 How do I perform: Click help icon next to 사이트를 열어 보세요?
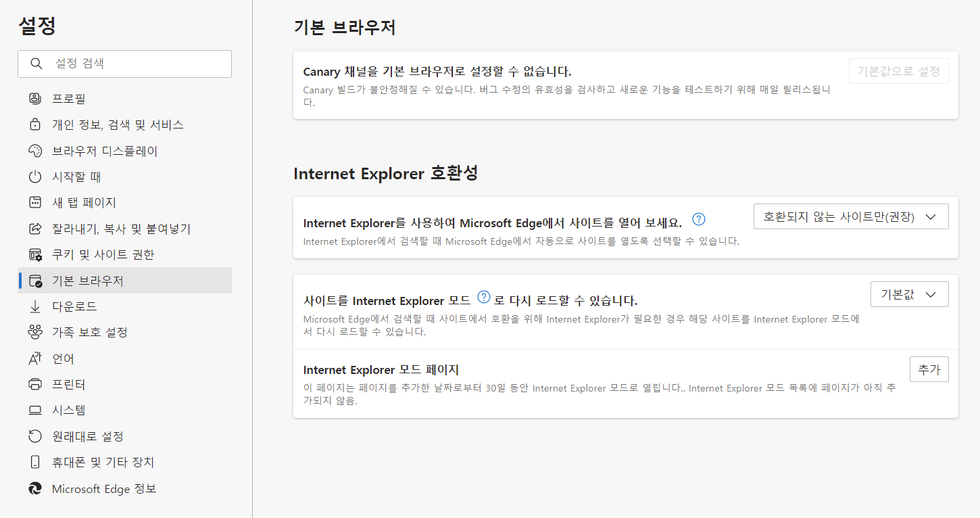click(x=700, y=219)
